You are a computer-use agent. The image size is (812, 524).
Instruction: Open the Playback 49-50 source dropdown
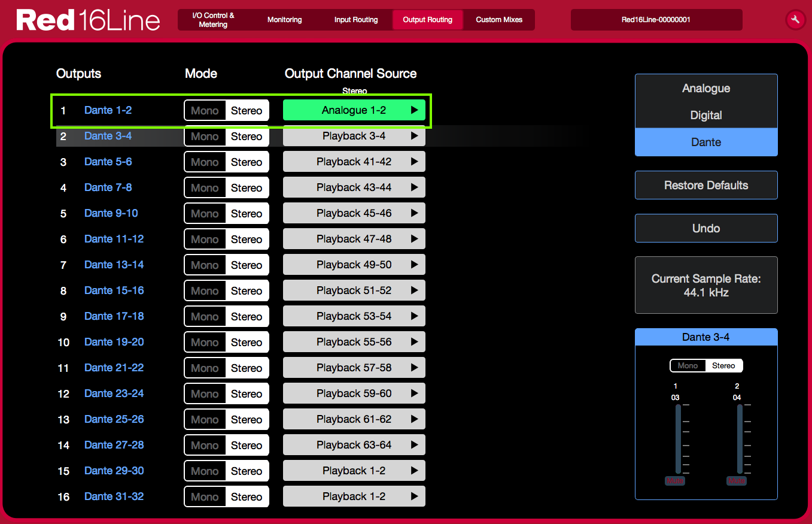(x=354, y=265)
